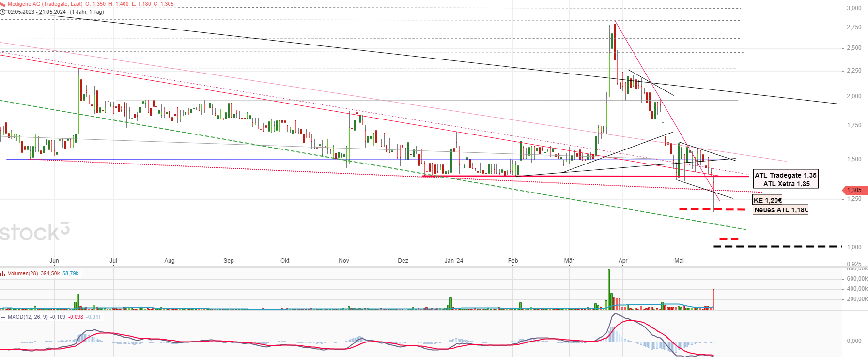
Task: Click the MACD histogram value '-0,011'
Action: pyautogui.click(x=93, y=317)
